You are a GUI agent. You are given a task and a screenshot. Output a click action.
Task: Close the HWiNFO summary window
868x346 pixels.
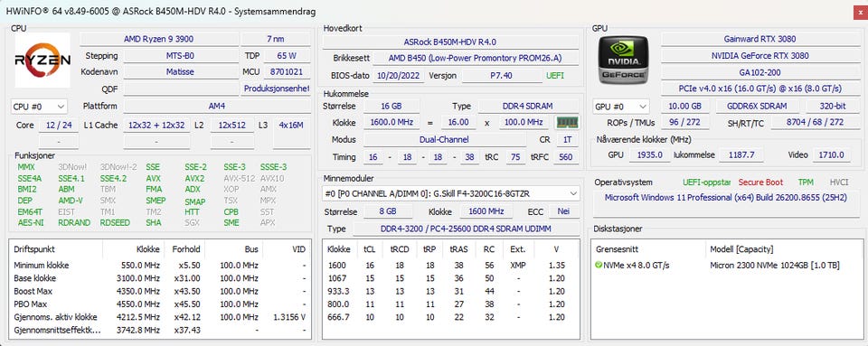856,10
